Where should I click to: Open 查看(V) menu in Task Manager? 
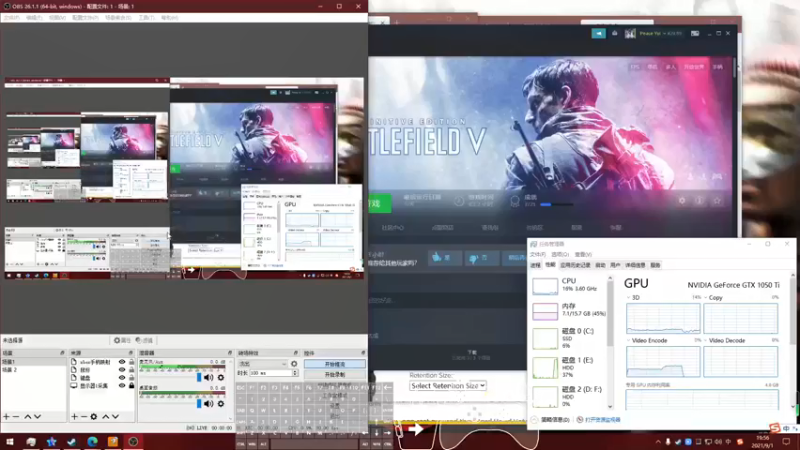583,254
